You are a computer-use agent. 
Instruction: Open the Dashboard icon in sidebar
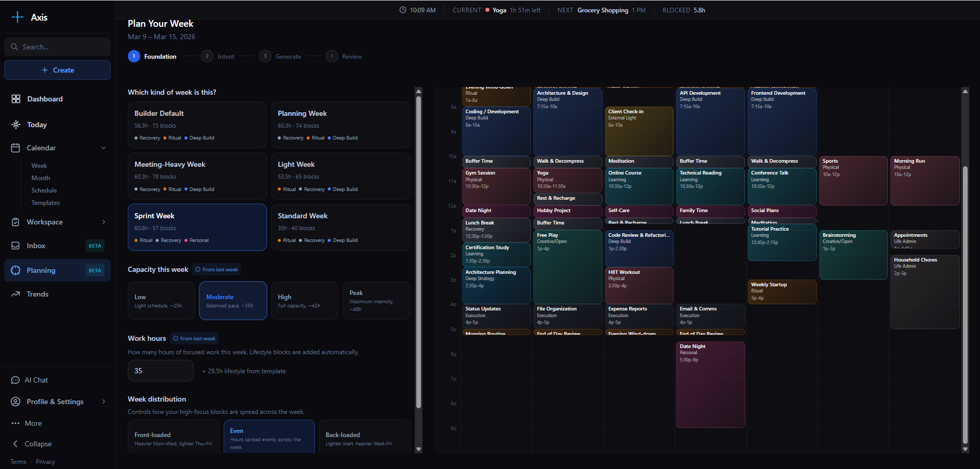click(x=16, y=99)
